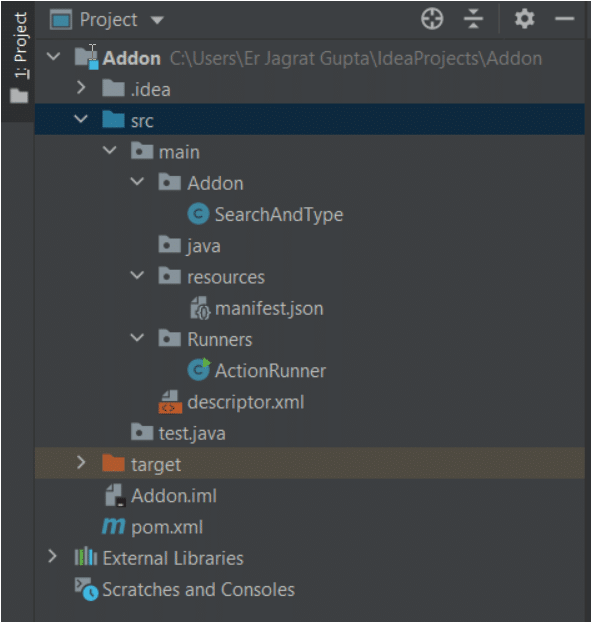
Task: Click the SearchAndType class icon
Action: [198, 214]
